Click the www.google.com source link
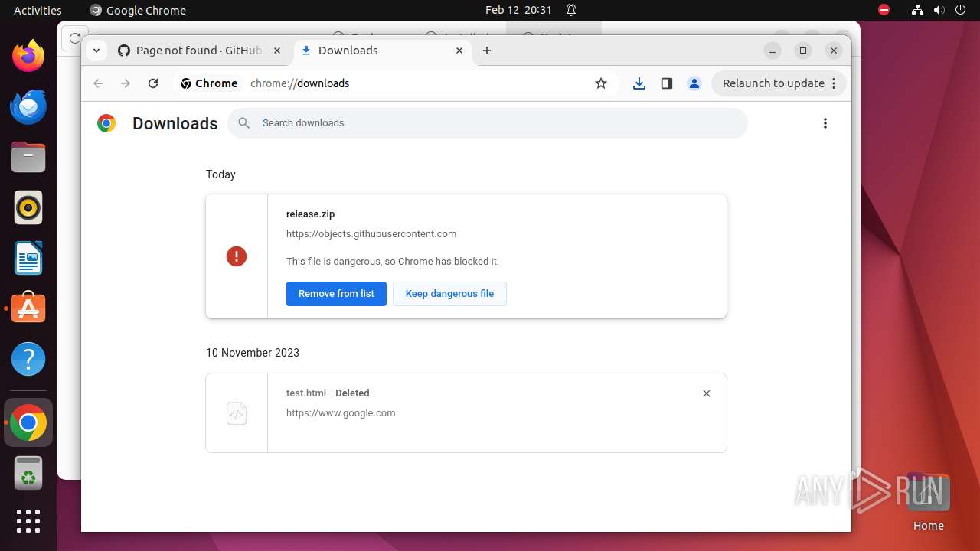Image resolution: width=980 pixels, height=551 pixels. (x=341, y=413)
